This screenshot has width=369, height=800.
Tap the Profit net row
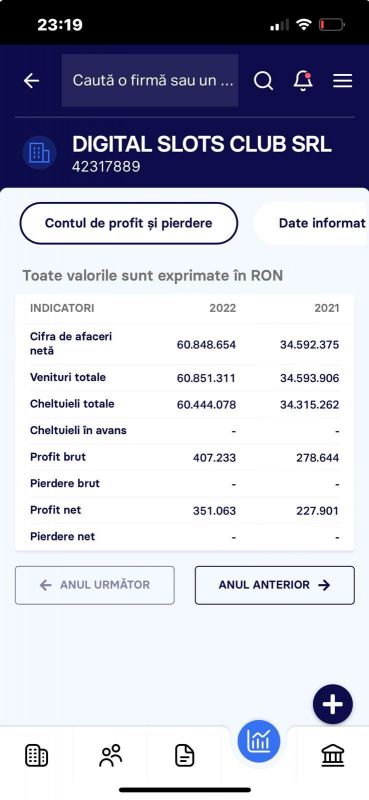[x=184, y=510]
